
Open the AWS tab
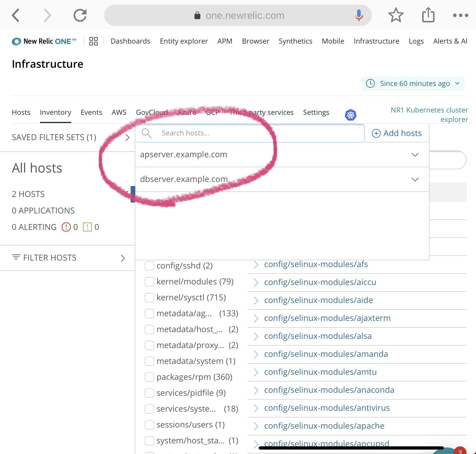pos(119,112)
